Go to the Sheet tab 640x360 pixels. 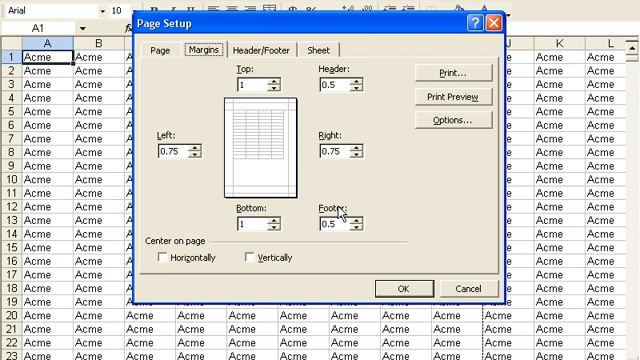pos(318,51)
